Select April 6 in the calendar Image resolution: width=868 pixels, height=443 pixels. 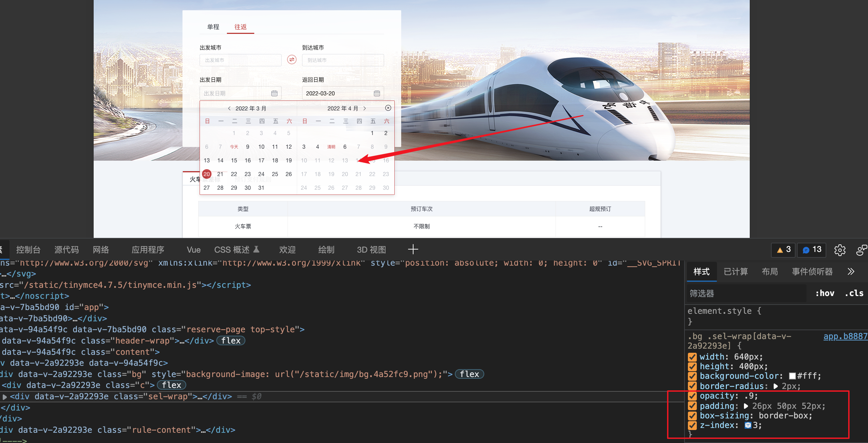345,147
